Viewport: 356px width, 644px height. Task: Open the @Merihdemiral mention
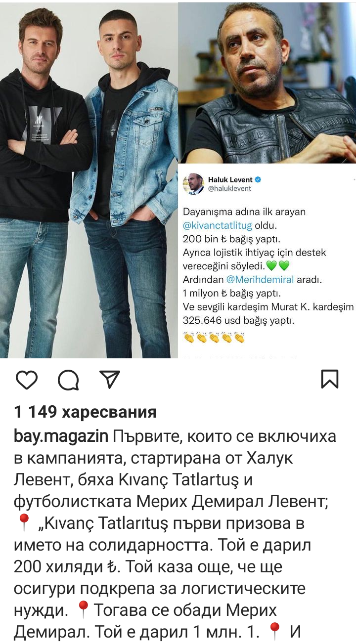(260, 279)
